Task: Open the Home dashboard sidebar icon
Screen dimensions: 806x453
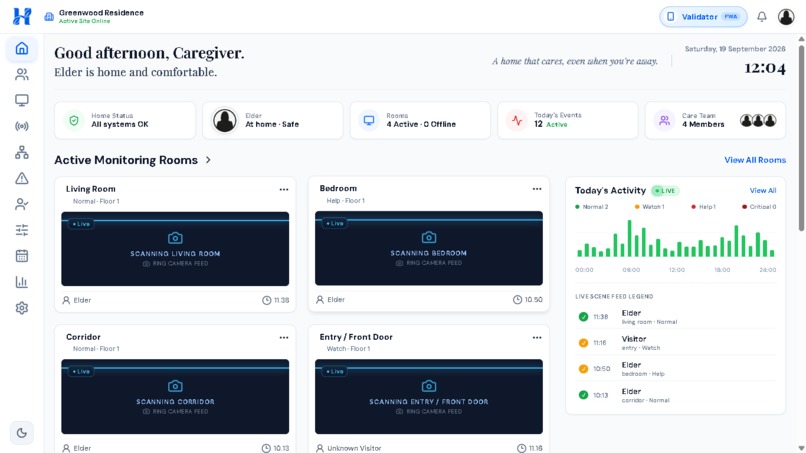Action: tap(22, 49)
